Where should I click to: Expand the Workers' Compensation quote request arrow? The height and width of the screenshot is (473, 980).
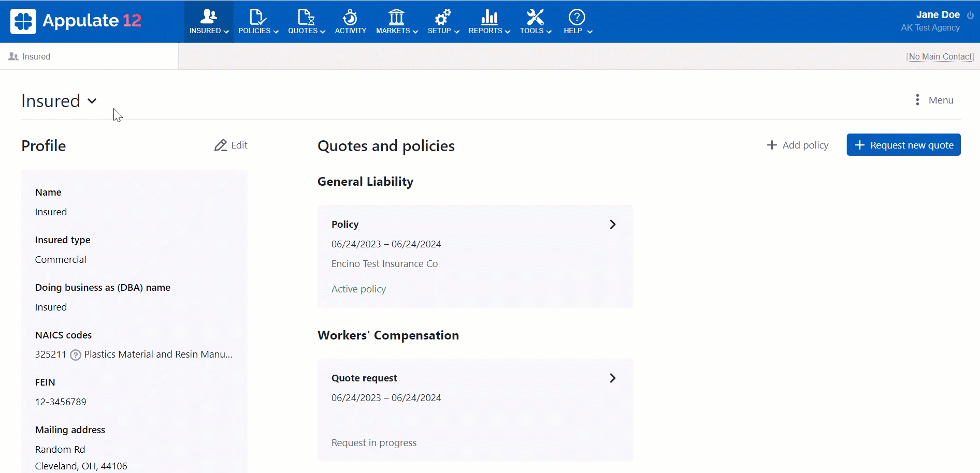tap(612, 378)
